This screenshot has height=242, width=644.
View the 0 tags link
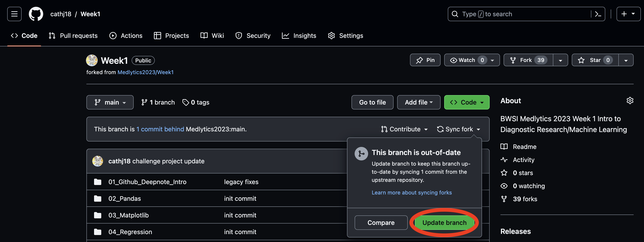pos(196,102)
